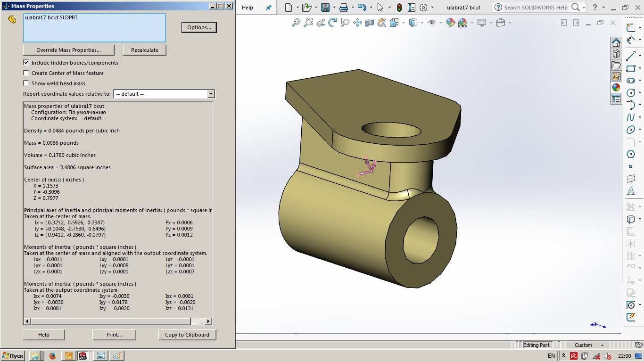Select the Polygon sketch tool

(x=631, y=154)
